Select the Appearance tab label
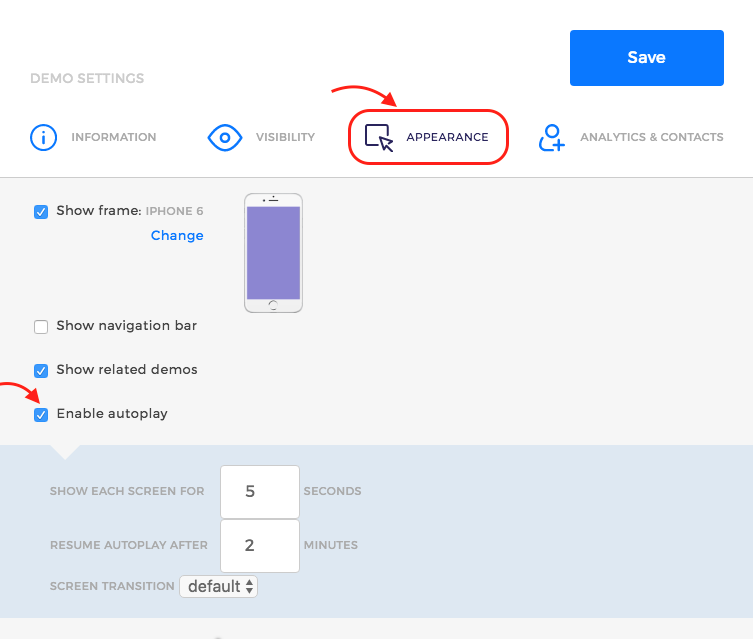Screen dimensions: 753x639 click(x=448, y=137)
